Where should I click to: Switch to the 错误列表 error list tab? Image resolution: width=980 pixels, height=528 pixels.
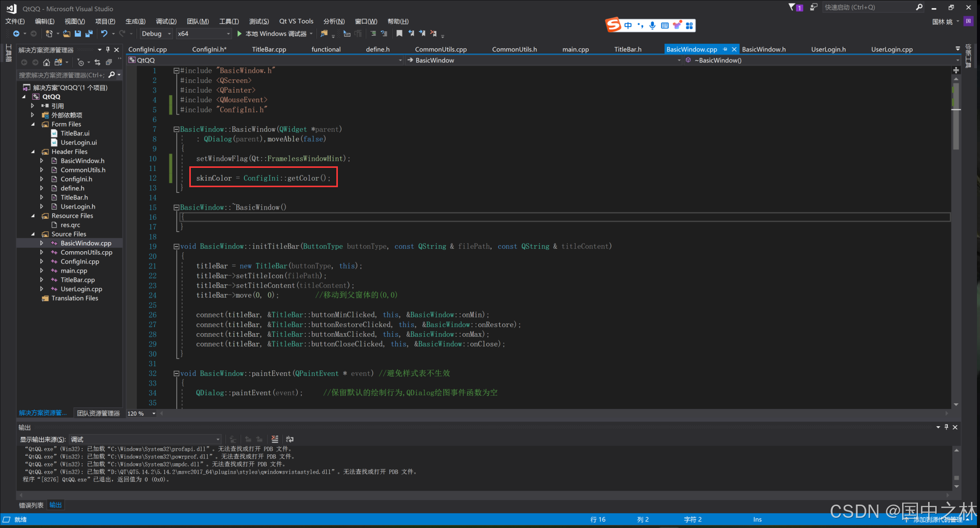click(x=31, y=505)
